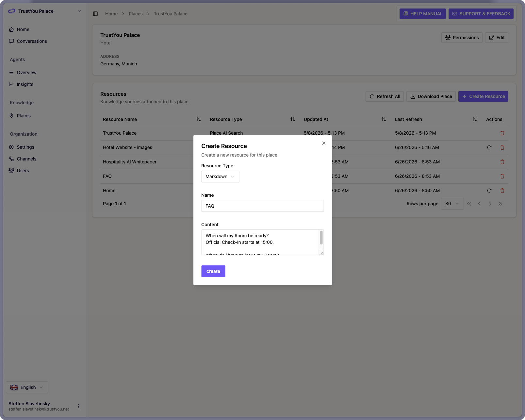
Task: Click the Content textarea scrollbar
Action: point(321,238)
